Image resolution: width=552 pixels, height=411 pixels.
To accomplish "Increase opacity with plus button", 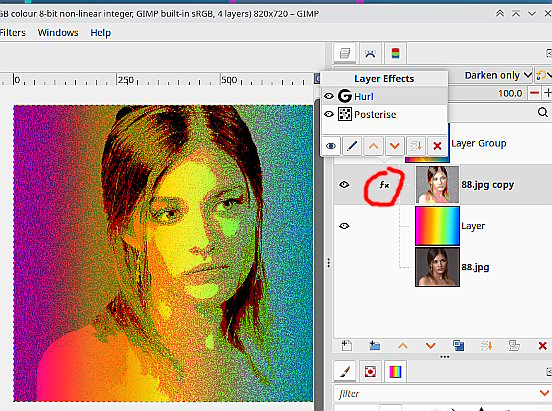I will [547, 93].
